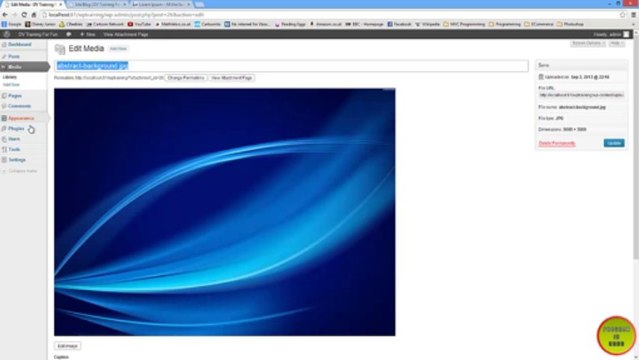Click the Update button
This screenshot has width=639, height=360.
tap(614, 143)
